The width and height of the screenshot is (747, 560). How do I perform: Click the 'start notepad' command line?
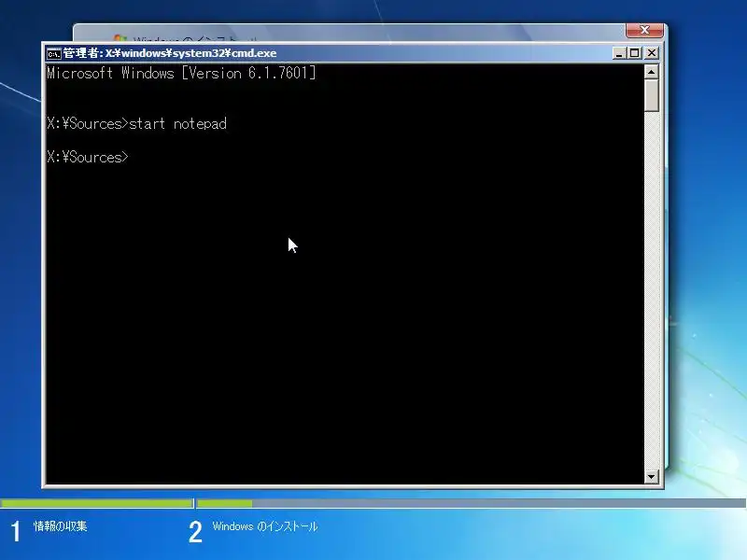coord(136,124)
